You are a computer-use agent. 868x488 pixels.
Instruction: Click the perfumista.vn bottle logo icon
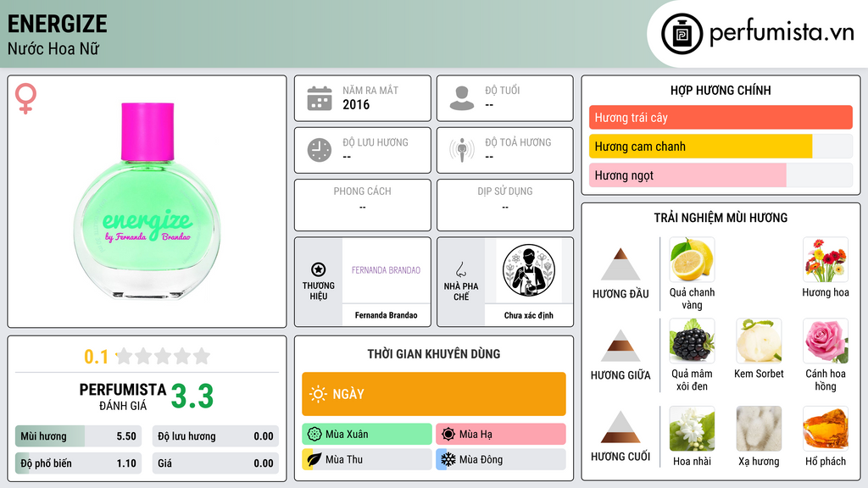click(x=682, y=34)
